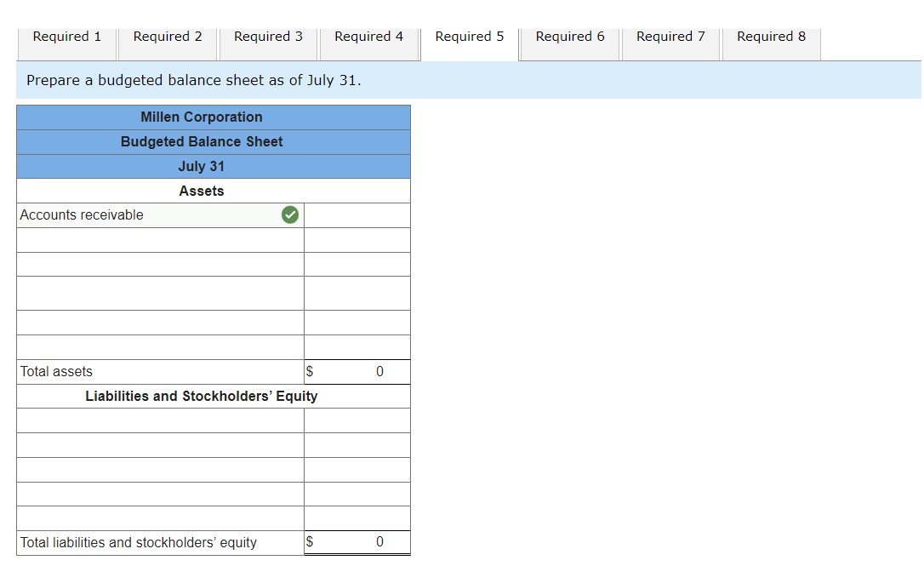Image resolution: width=924 pixels, height=566 pixels.
Task: Open the Required 4 tab
Action: click(x=368, y=37)
